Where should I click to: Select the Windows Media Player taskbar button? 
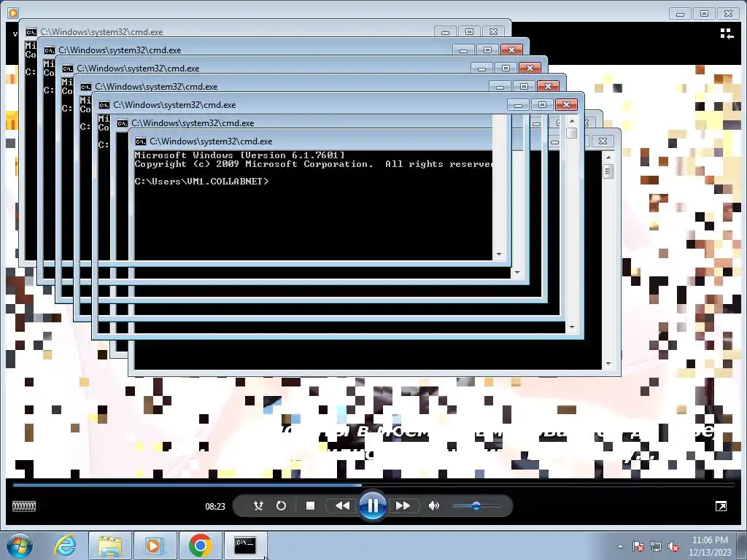(155, 545)
